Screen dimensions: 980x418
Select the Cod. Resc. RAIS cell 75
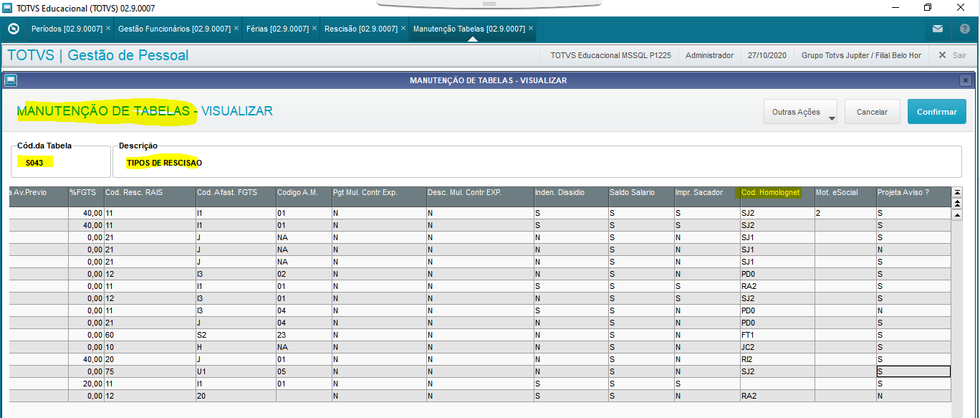click(150, 371)
